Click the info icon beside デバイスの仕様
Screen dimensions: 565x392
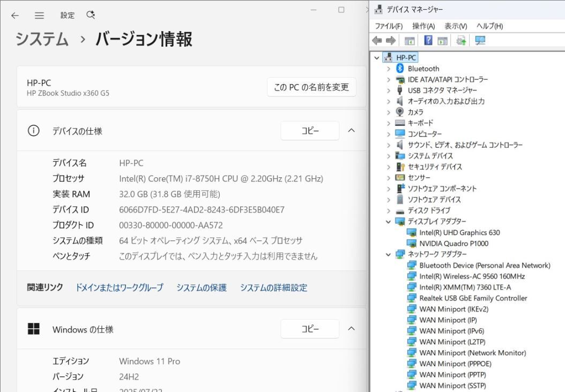point(35,131)
